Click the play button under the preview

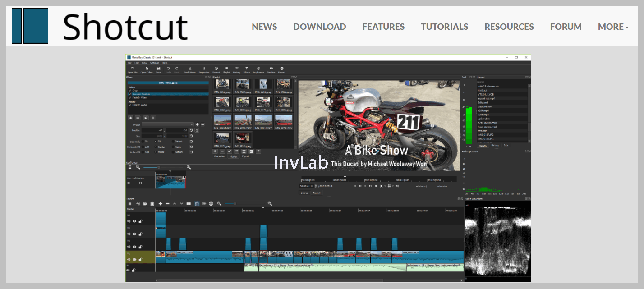coord(365,186)
